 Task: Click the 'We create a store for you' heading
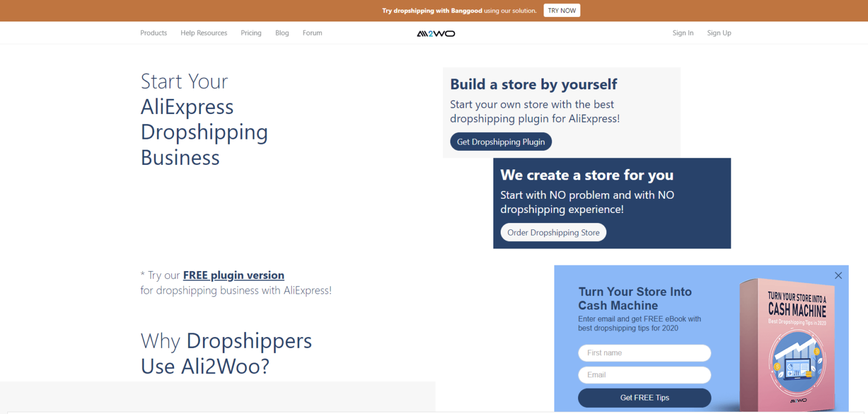click(587, 175)
